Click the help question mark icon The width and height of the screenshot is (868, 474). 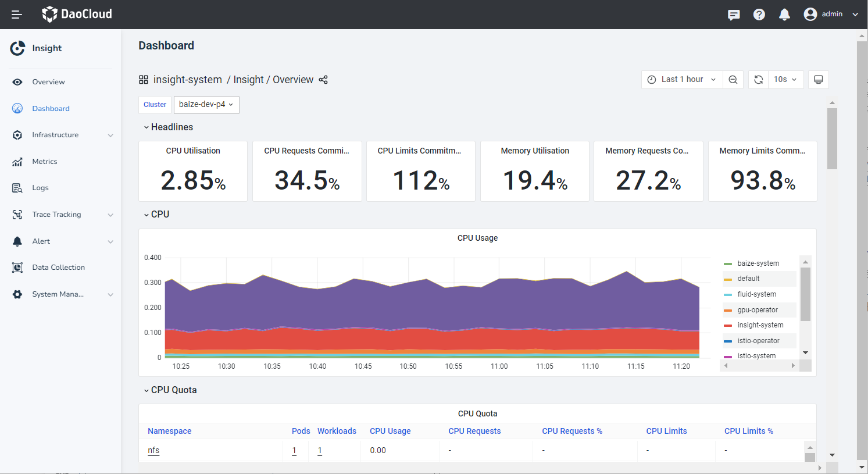tap(759, 15)
